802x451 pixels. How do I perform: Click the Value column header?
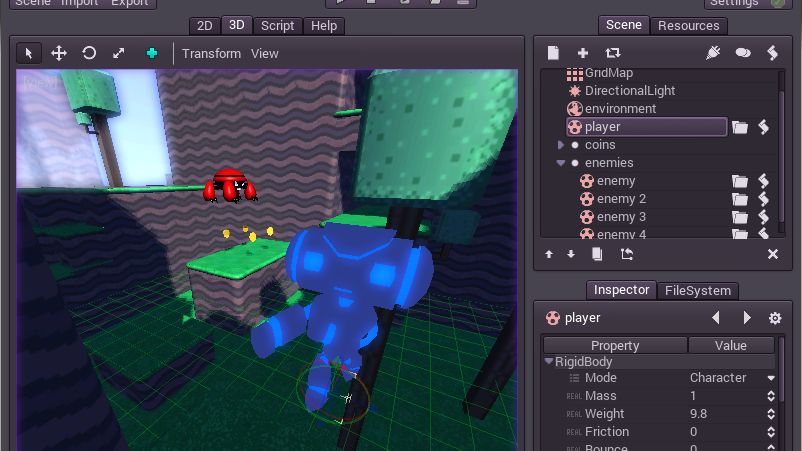pyautogui.click(x=730, y=346)
